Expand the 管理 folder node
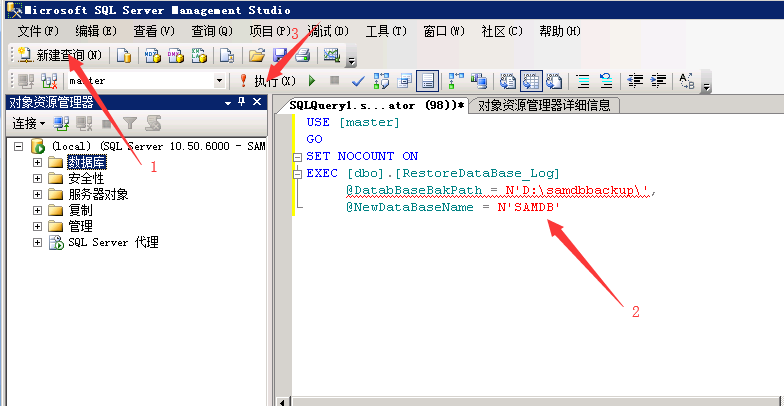This screenshot has height=406, width=784. [x=37, y=226]
